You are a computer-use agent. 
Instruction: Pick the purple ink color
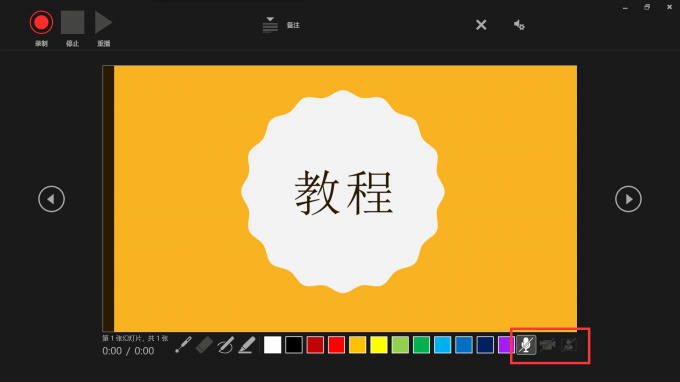tap(506, 345)
